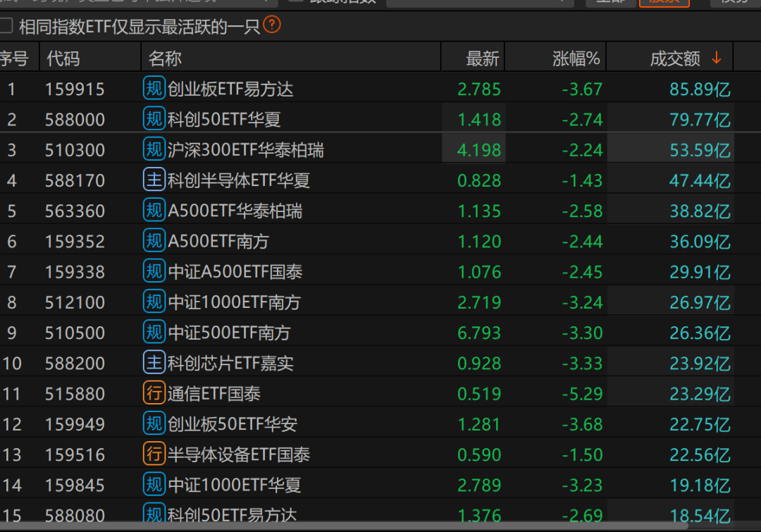Click code 510300
The width and height of the screenshot is (761, 532).
(x=75, y=150)
